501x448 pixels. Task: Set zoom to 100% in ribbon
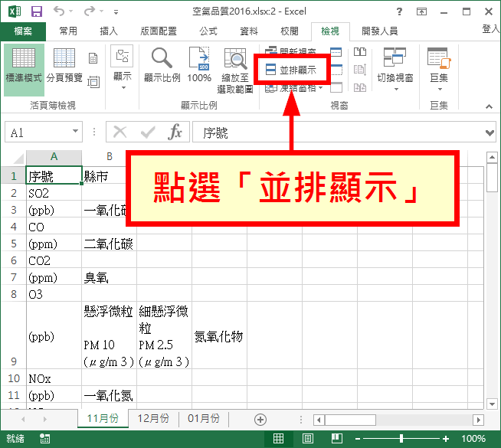pyautogui.click(x=199, y=65)
